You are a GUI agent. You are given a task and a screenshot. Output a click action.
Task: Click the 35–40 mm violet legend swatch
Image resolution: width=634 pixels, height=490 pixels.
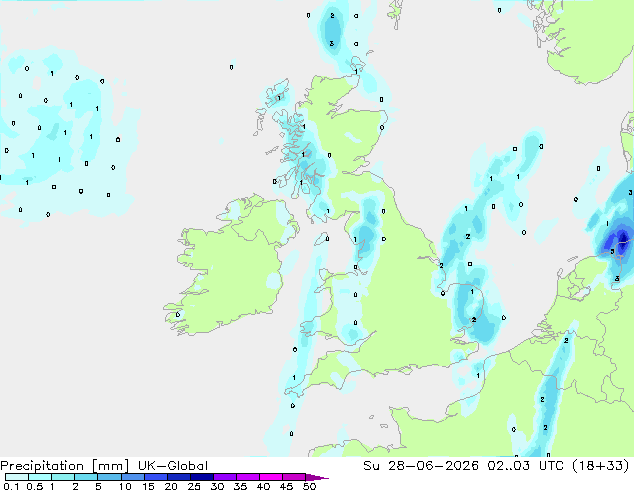coord(248,477)
